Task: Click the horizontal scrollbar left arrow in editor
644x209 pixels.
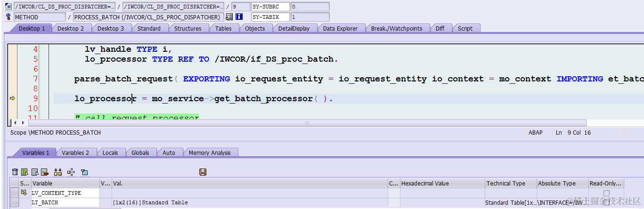Action: pos(15,123)
